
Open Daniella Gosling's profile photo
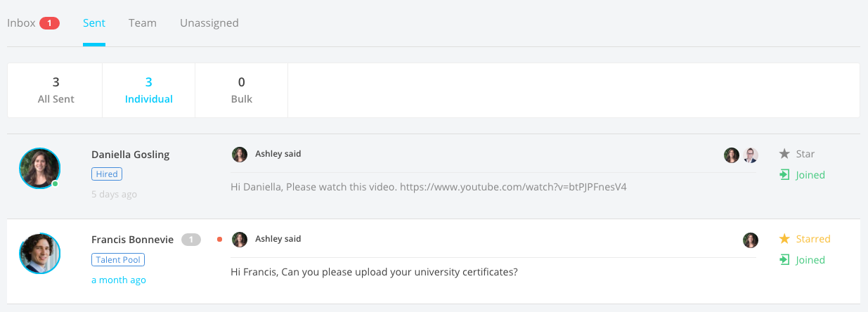coord(39,169)
